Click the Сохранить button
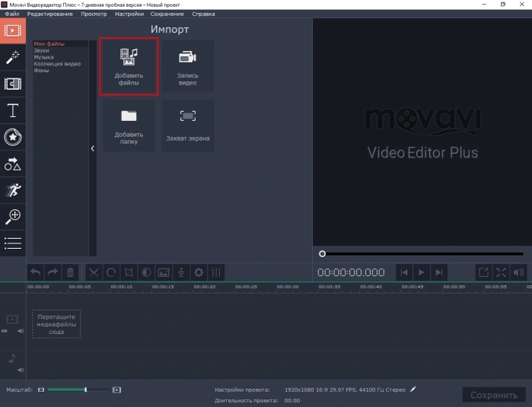The width and height of the screenshot is (532, 407). (494, 395)
